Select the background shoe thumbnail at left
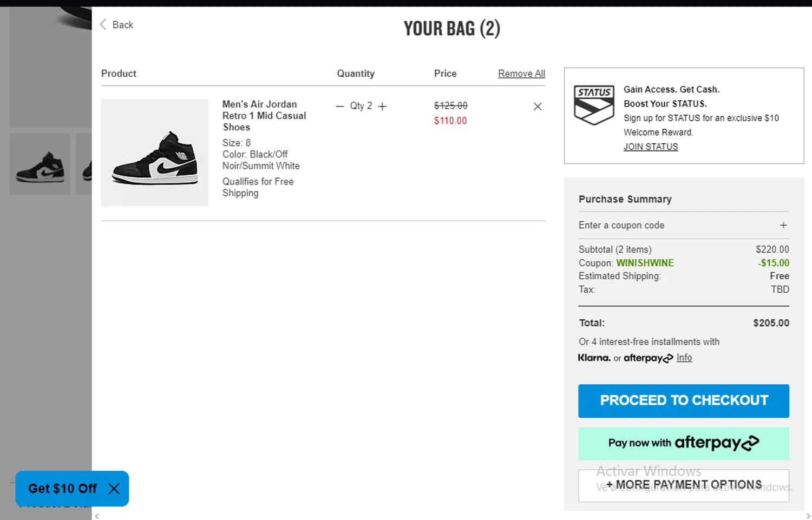 (x=40, y=164)
